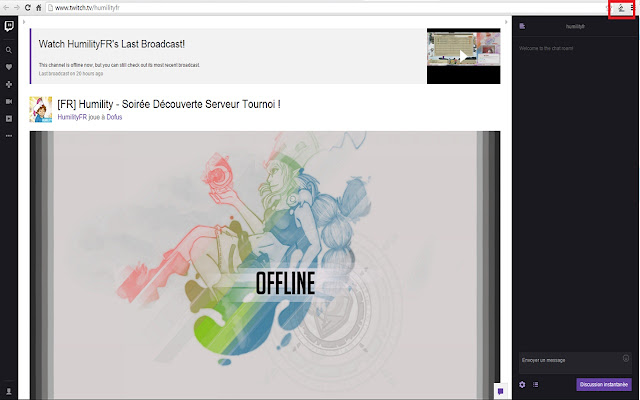Screen dimensions: 640x400
Task: Go forward with the browser forward arrow
Action: point(17,7)
